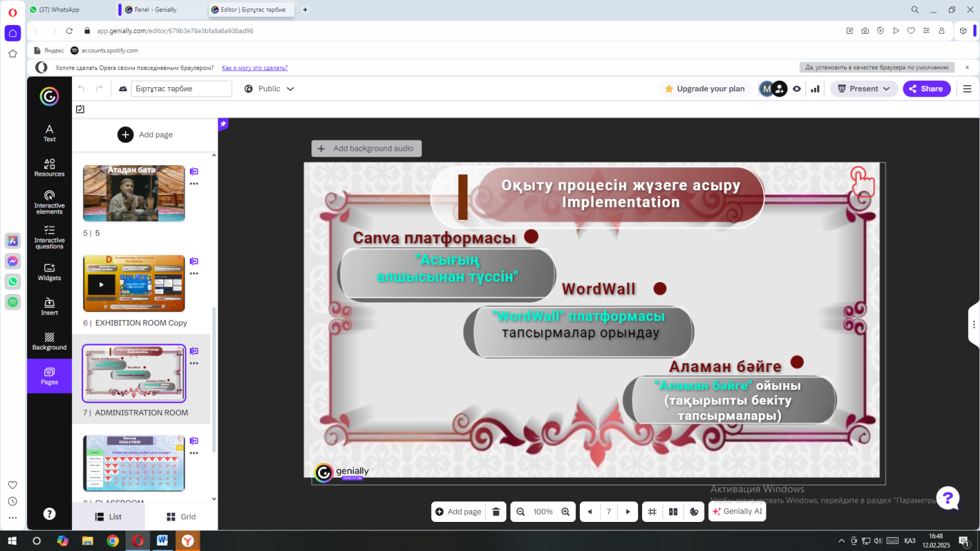Open the statistics bar chart icon

[x=815, y=89]
